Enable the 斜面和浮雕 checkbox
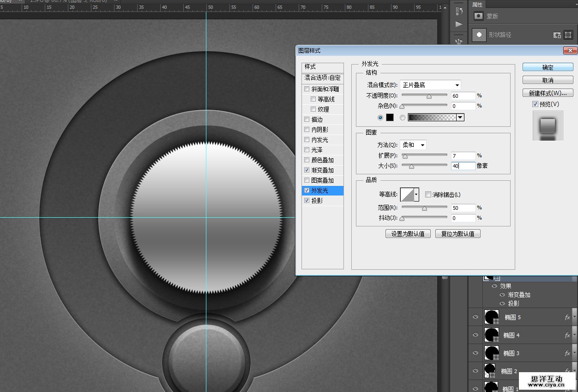578x392 pixels. pos(307,89)
